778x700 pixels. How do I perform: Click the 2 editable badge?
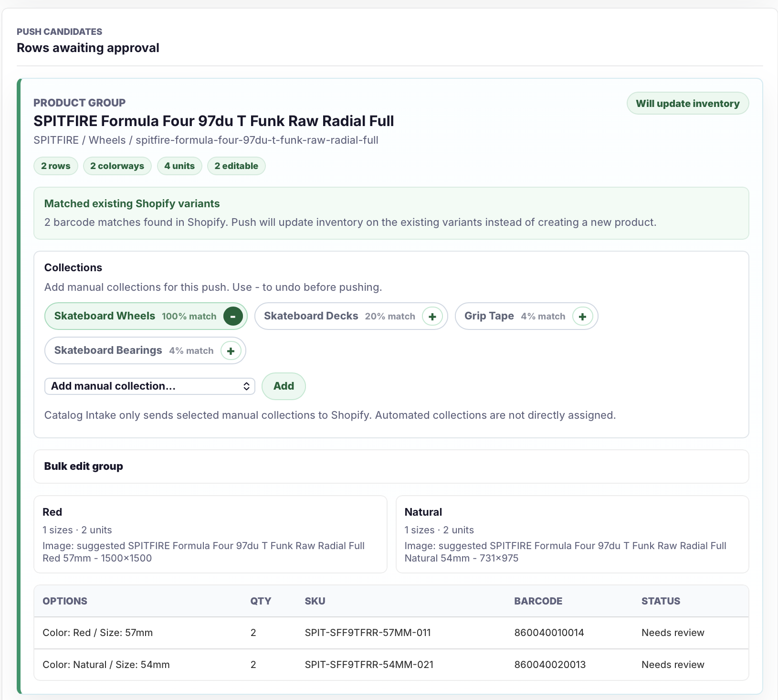[x=236, y=166]
